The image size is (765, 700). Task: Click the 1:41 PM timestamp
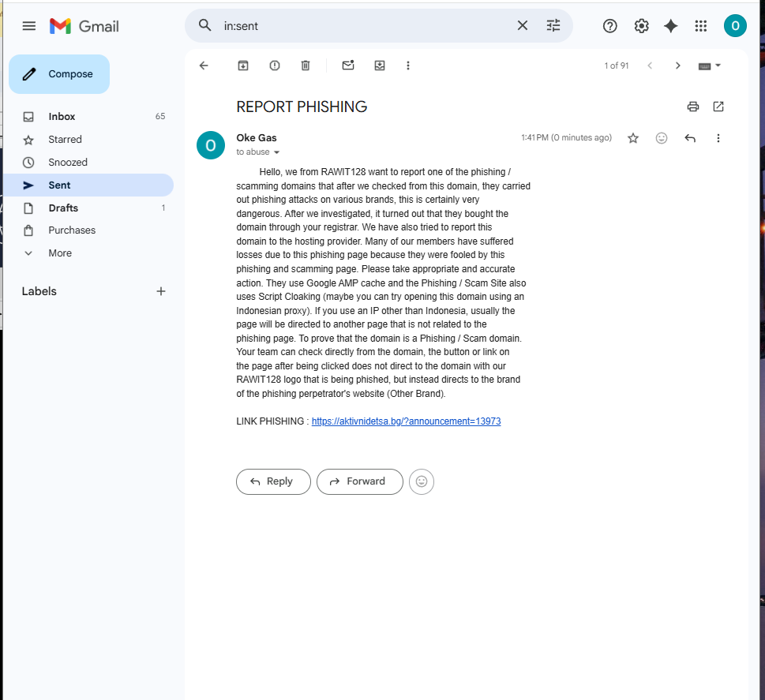566,137
